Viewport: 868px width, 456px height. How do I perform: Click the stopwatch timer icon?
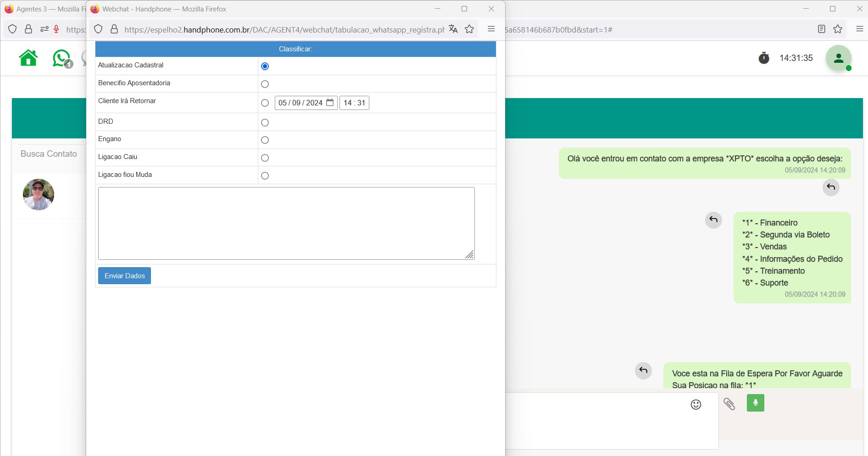point(764,58)
